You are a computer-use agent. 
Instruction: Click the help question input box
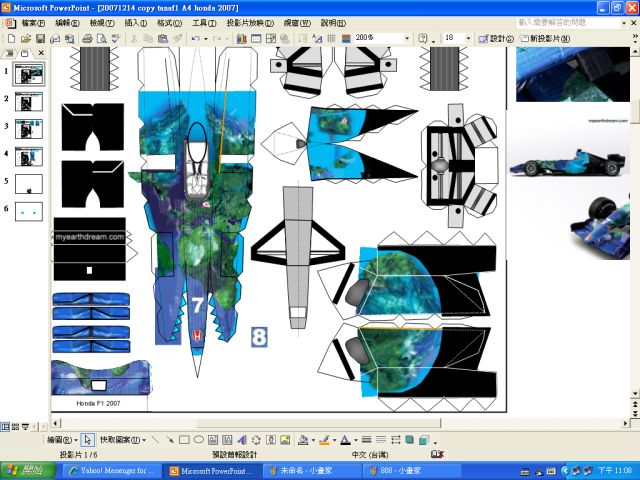[568, 23]
